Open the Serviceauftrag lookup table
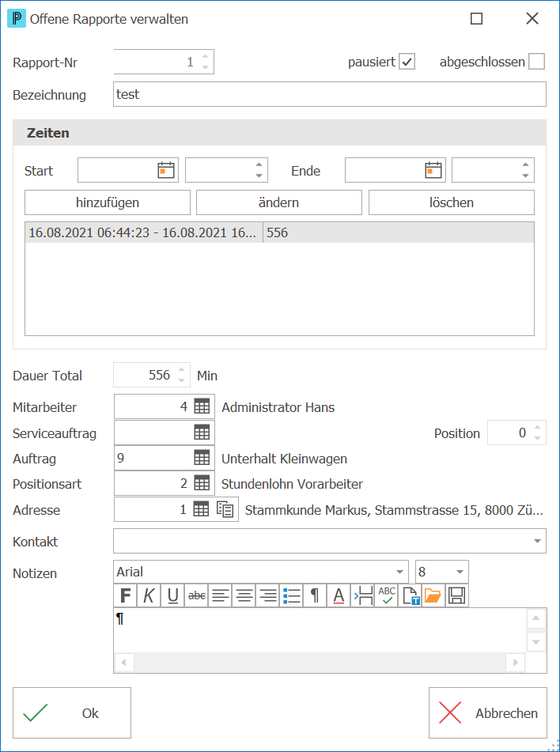Image resolution: width=560 pixels, height=752 pixels. (x=202, y=433)
